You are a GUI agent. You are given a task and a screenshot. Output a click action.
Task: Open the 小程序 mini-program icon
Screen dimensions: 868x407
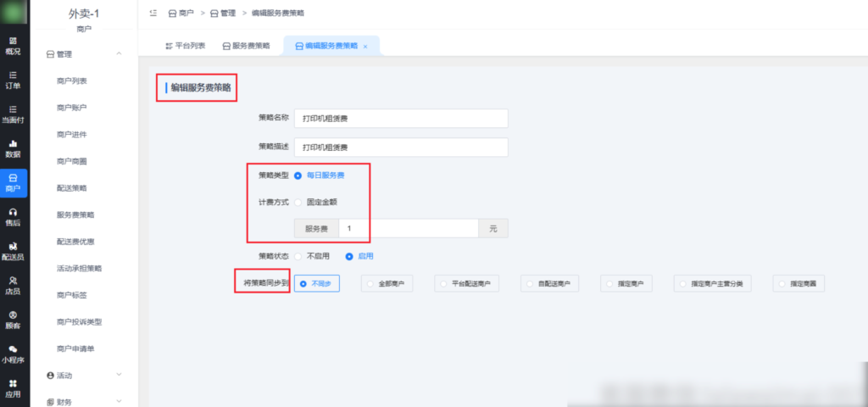[13, 354]
